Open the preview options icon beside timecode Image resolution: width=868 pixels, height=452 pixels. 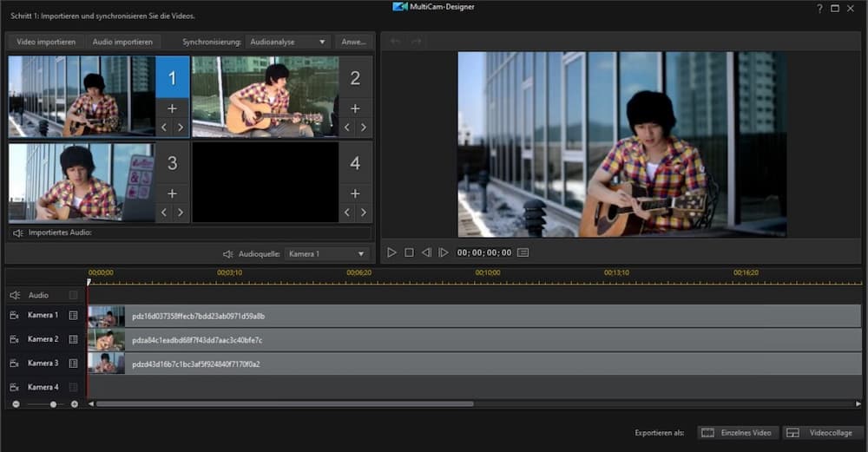pos(523,252)
